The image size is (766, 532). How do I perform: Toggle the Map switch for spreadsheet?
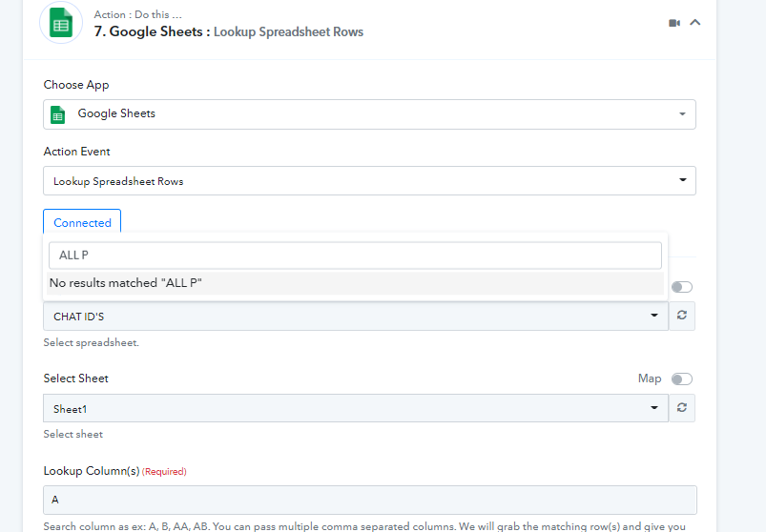681,287
